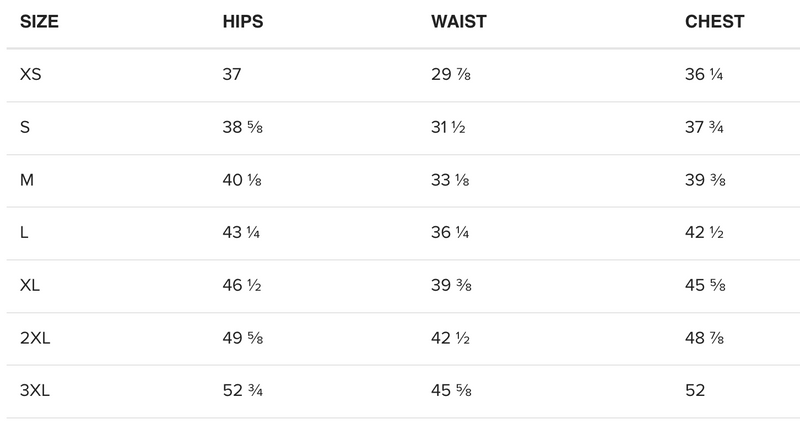Select the XL size row label
Viewport: 800px width, 435px height.
30,286
